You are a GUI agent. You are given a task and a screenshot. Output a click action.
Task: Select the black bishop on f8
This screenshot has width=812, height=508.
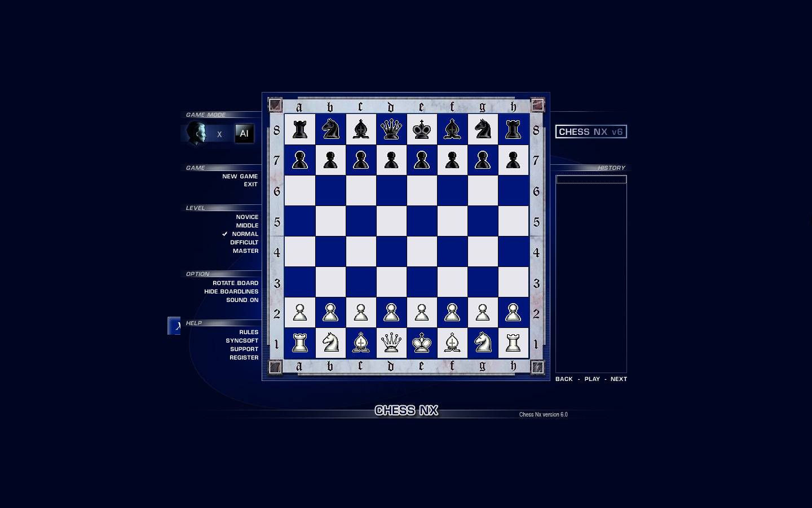[x=452, y=129]
